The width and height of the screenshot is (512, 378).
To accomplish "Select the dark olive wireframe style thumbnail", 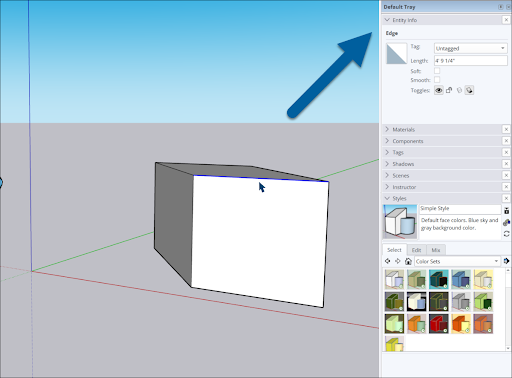I will point(439,301).
